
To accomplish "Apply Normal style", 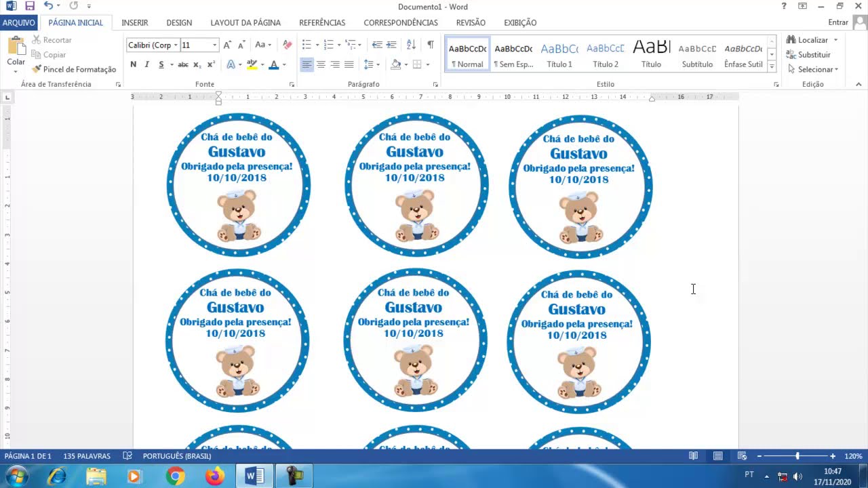I will 467,55.
